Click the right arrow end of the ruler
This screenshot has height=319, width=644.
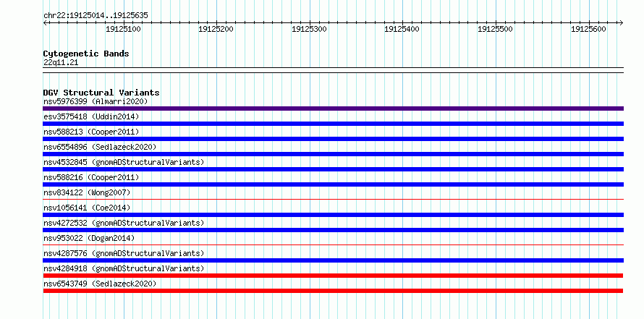point(621,22)
